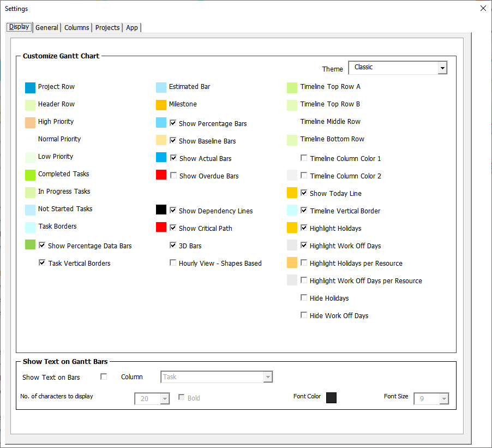Select the Display tab
This screenshot has width=492, height=448.
click(19, 27)
